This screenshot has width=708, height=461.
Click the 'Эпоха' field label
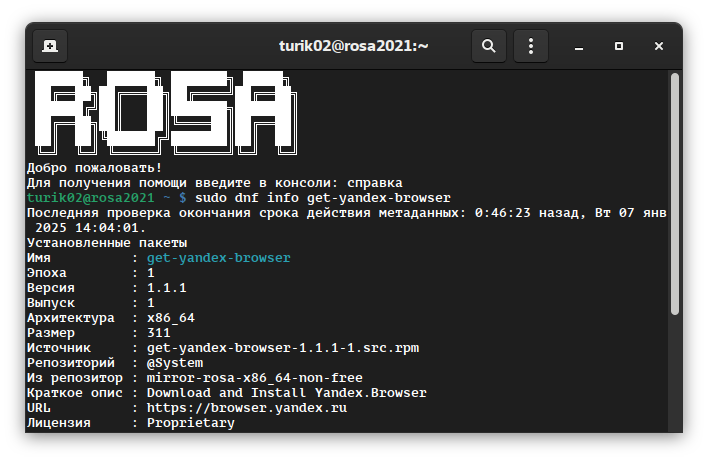pos(47,273)
